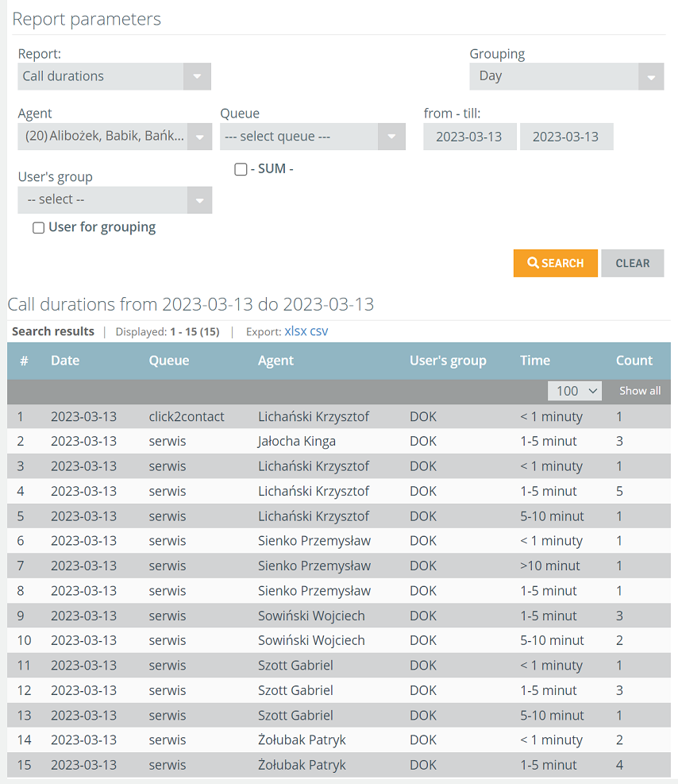Click the click2contact queue cell

(x=187, y=416)
